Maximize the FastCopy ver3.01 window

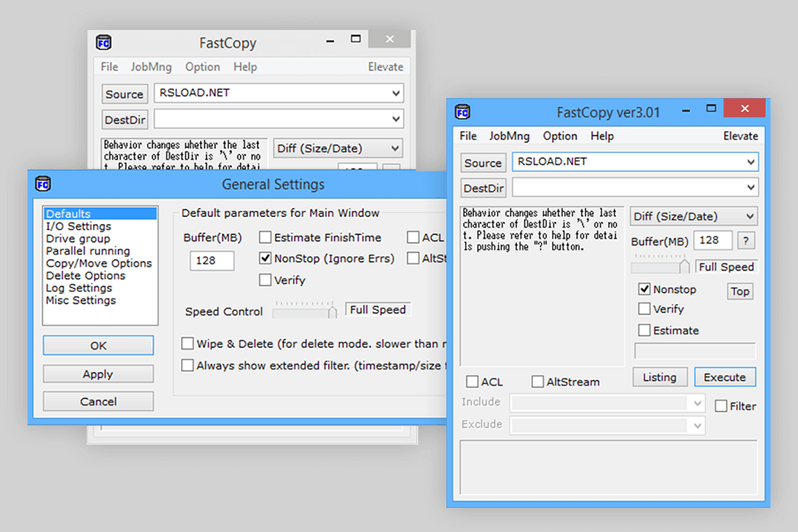pyautogui.click(x=711, y=109)
